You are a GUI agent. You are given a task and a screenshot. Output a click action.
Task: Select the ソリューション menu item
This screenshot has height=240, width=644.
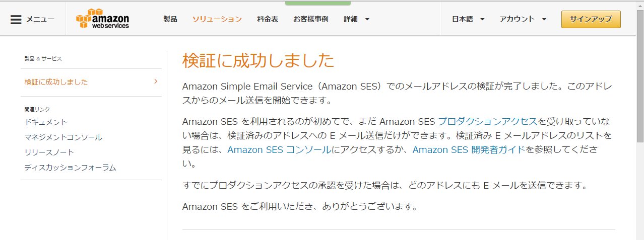217,19
